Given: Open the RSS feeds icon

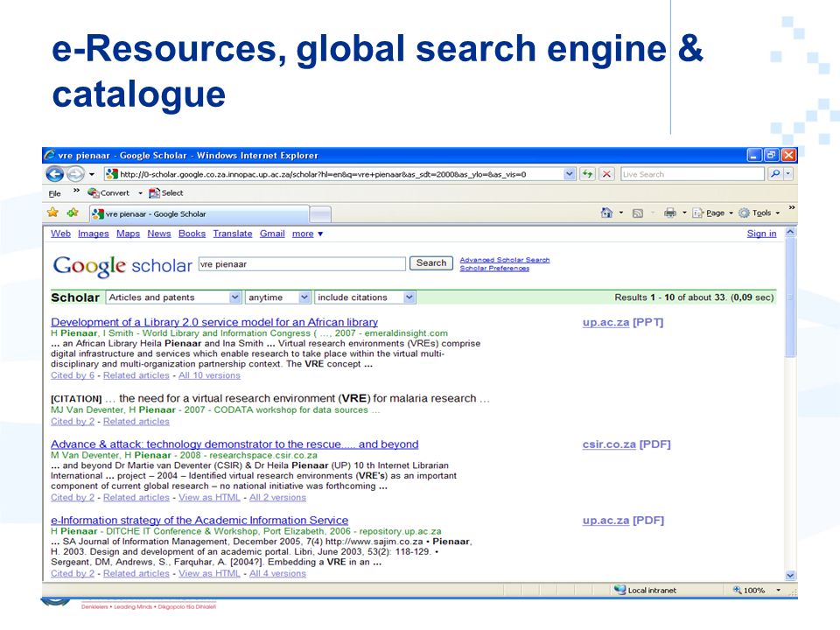Looking at the screenshot, I should tap(638, 213).
